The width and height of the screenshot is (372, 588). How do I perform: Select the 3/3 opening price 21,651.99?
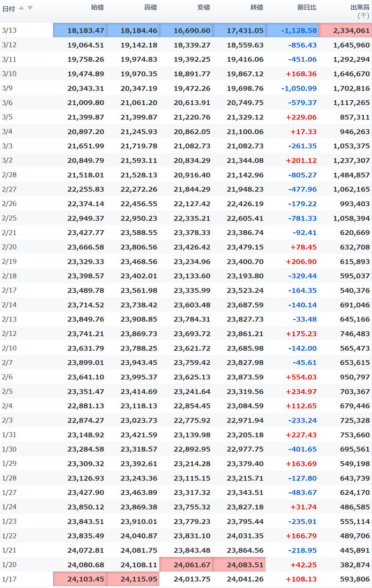click(x=86, y=146)
